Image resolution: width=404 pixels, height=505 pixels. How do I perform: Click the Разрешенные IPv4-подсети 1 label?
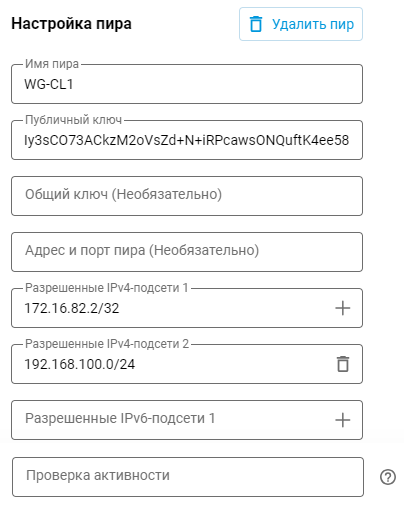(107, 287)
